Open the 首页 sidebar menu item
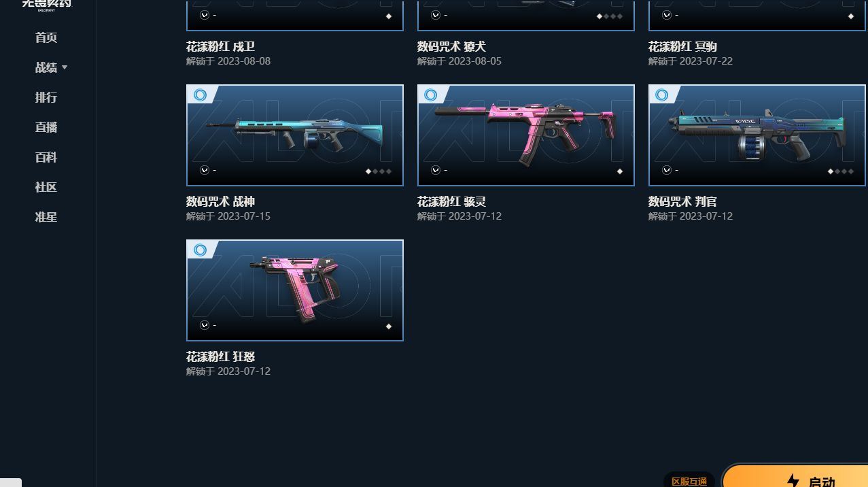 coord(46,37)
